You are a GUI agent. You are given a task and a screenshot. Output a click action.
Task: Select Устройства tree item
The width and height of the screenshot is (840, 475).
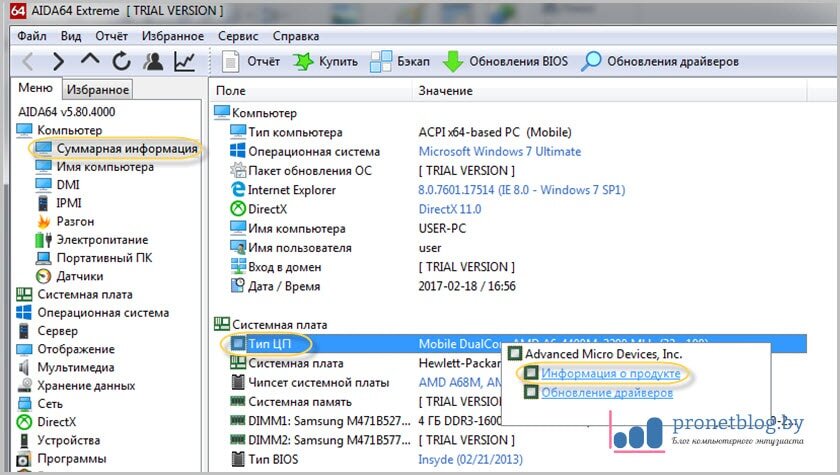[x=58, y=440]
